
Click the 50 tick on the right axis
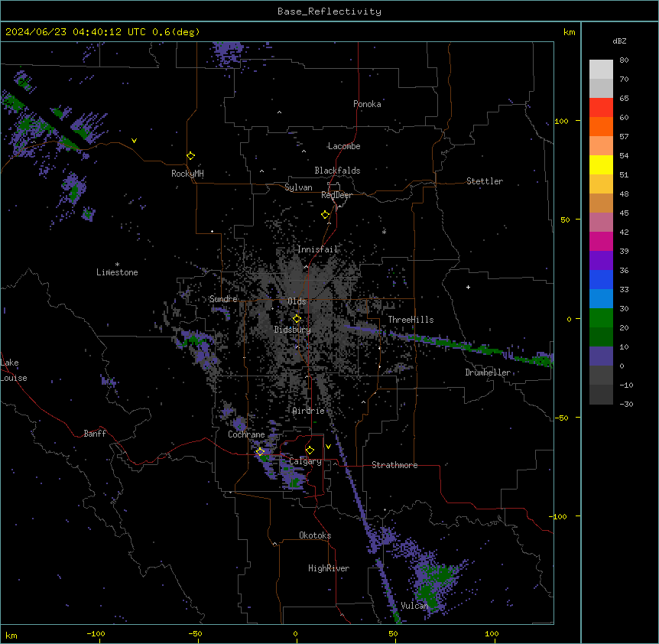(565, 220)
